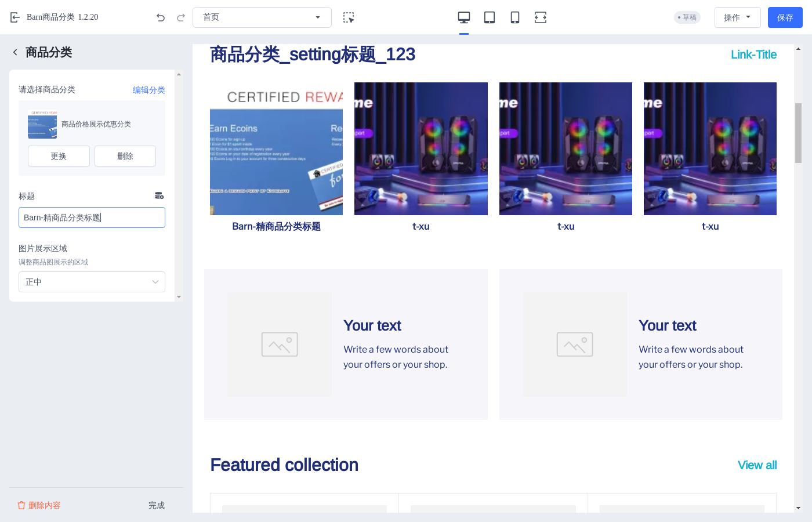Click the 保存 button
Screen dimensions: 812x522
pyautogui.click(x=785, y=17)
